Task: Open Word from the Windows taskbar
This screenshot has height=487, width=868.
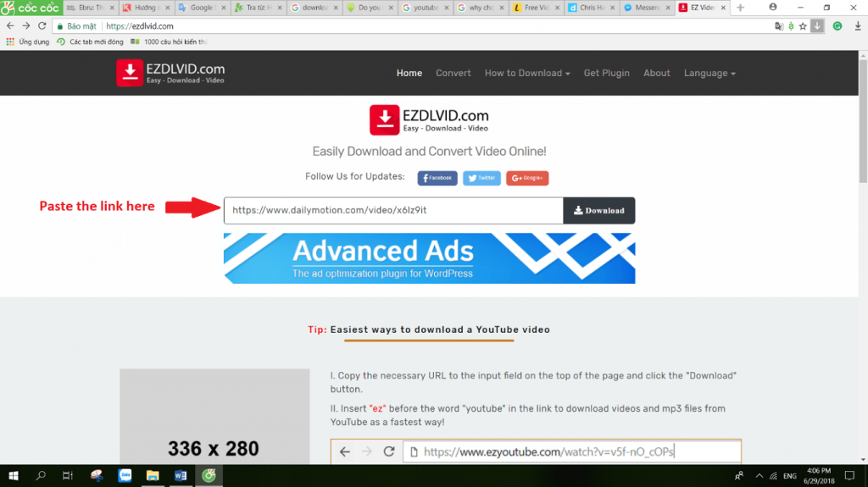Action: [181, 475]
